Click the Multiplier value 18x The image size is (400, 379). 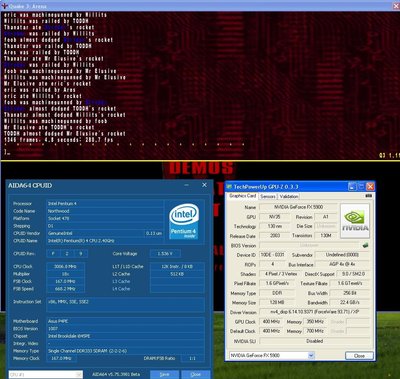65,274
